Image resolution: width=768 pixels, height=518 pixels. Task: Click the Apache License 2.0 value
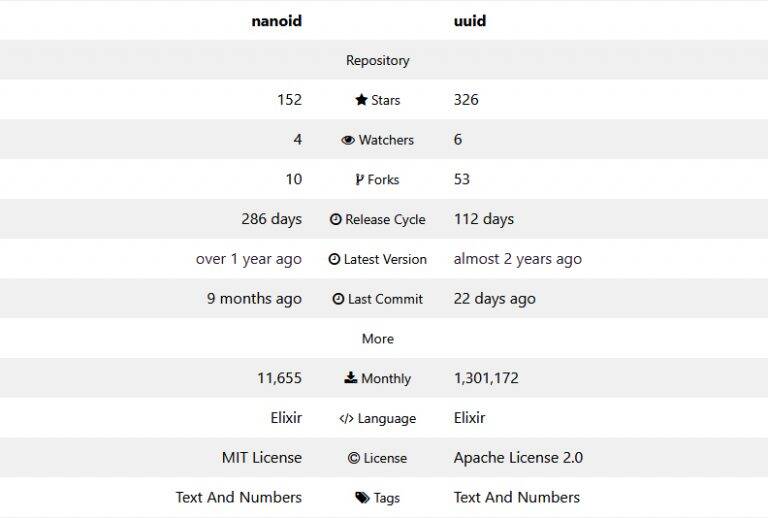coord(518,458)
